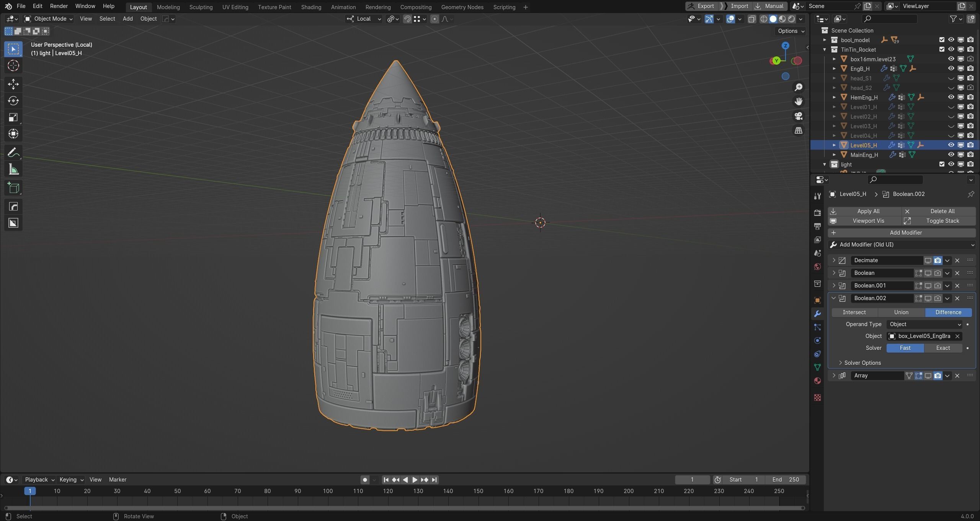Click the End frame field
980x521 pixels.
pos(786,480)
